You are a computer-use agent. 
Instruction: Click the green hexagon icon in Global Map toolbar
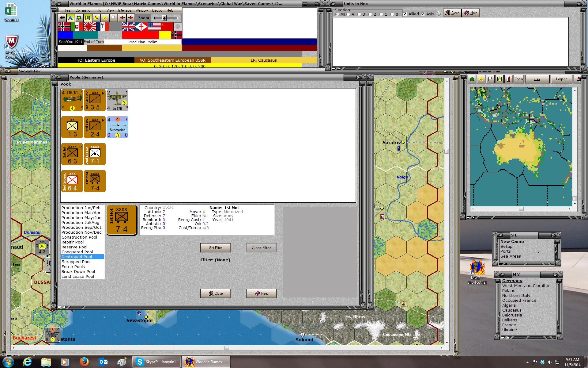pyautogui.click(x=472, y=79)
